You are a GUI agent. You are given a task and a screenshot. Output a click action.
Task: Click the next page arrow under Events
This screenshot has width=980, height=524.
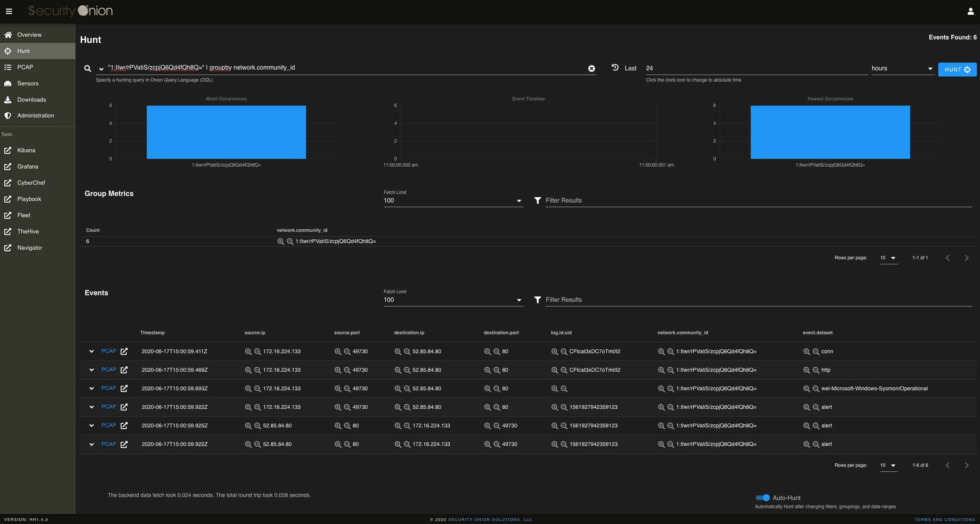coord(967,465)
